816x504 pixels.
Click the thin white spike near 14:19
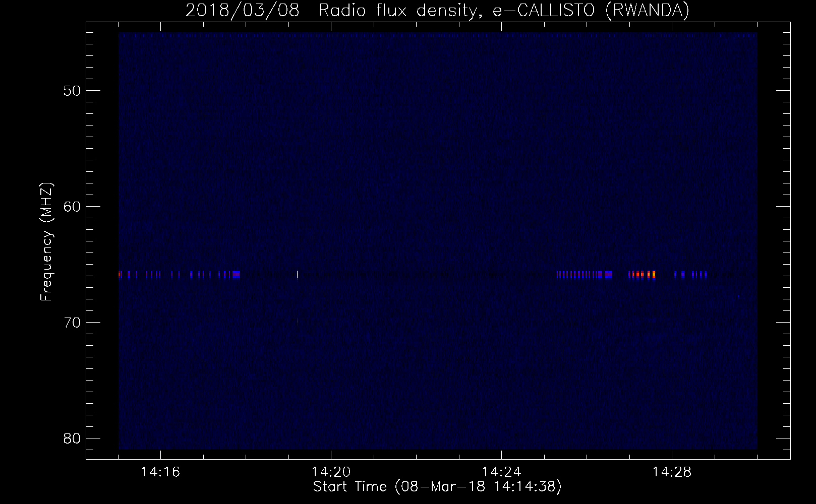297,275
